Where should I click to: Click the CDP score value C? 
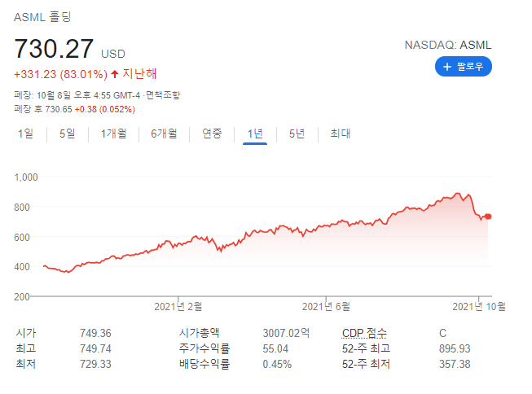(x=442, y=333)
